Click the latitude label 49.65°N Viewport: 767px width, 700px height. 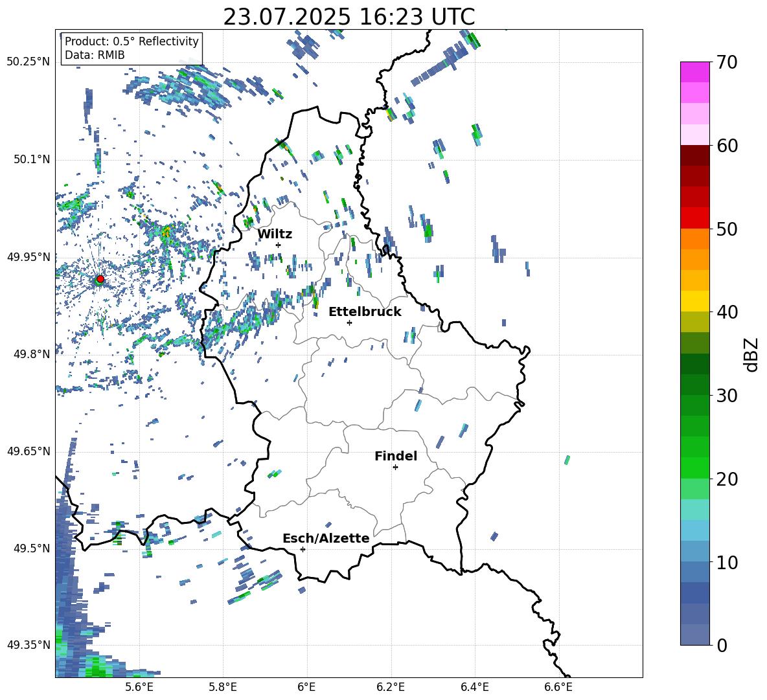tap(28, 451)
